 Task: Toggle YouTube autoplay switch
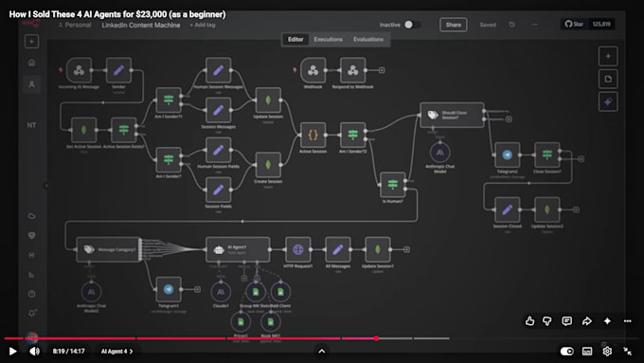click(x=566, y=351)
